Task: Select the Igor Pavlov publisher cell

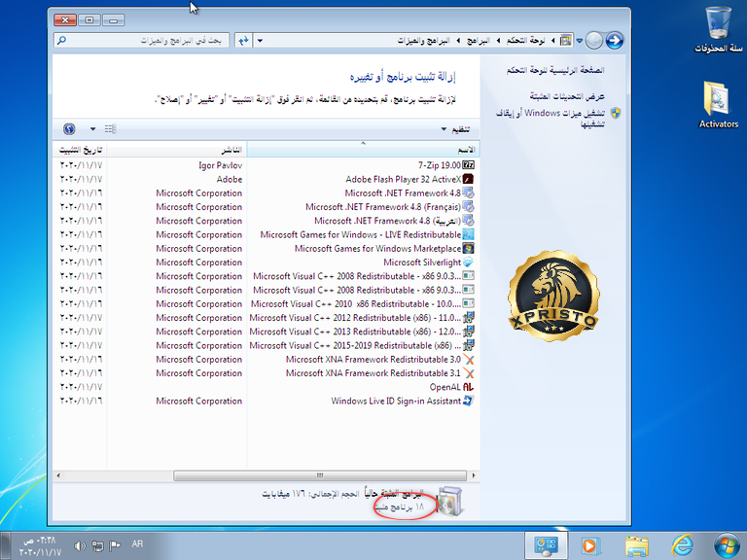Action: coord(220,165)
